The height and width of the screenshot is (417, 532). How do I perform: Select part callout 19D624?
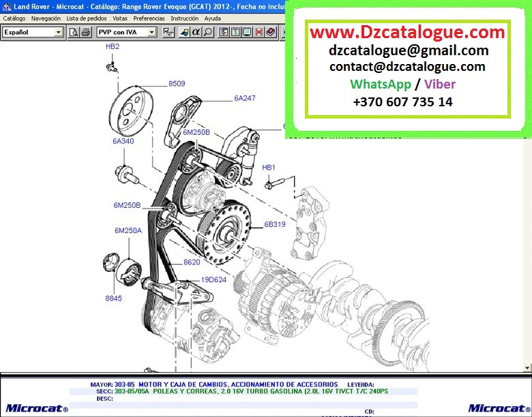pyautogui.click(x=213, y=280)
